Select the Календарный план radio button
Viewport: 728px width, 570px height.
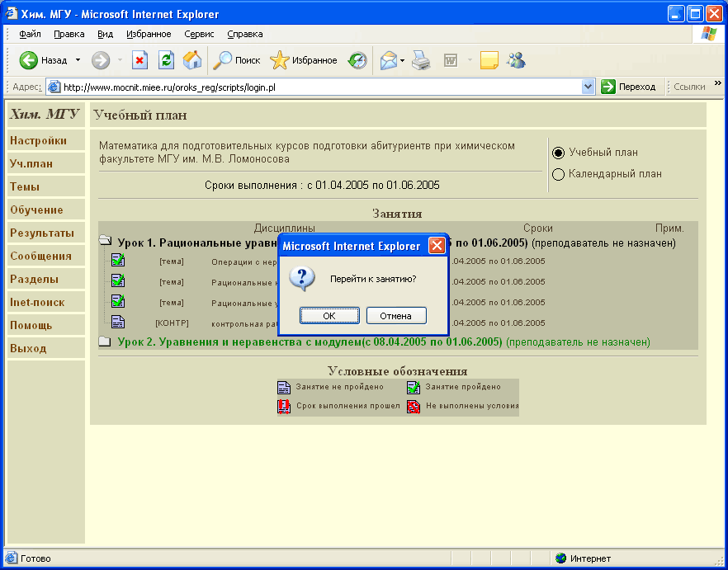coord(558,175)
